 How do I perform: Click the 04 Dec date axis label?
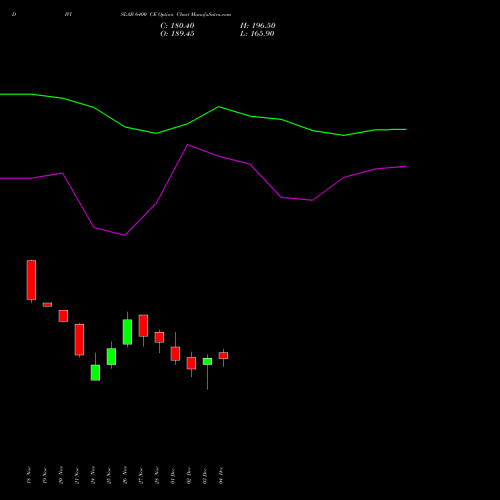(x=221, y=475)
